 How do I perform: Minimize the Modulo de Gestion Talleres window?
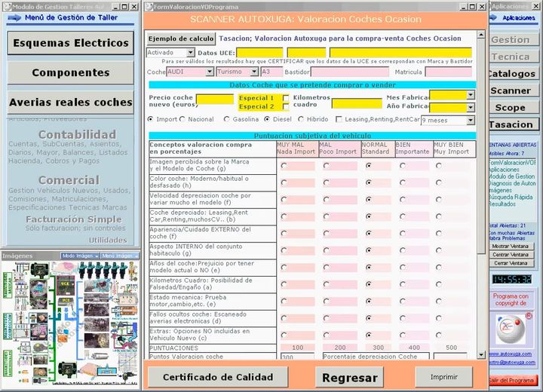pos(117,7)
